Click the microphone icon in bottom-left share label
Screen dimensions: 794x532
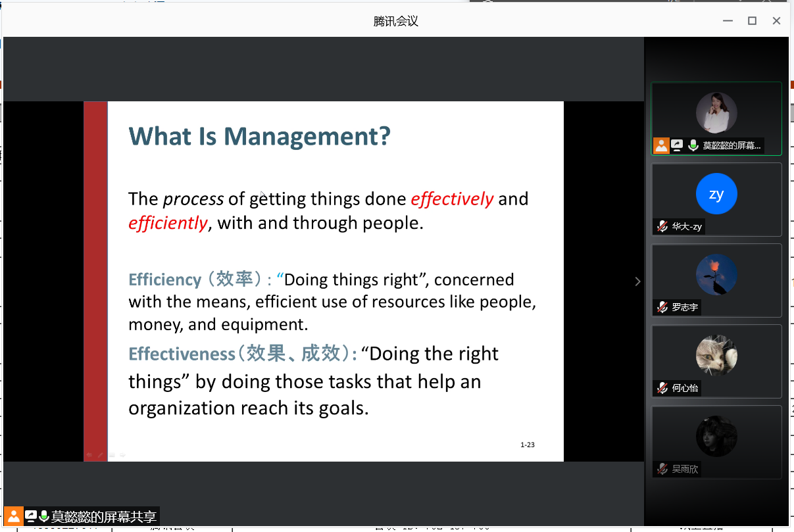44,516
